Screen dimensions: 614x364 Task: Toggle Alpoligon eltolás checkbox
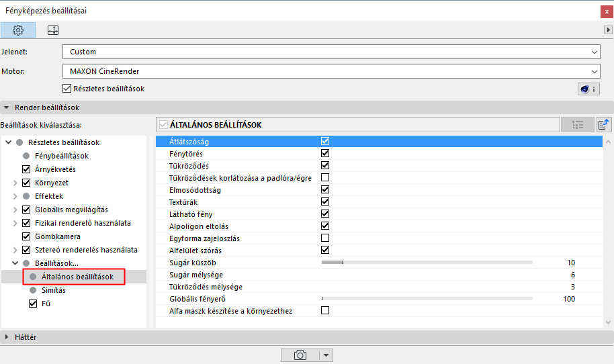[325, 226]
